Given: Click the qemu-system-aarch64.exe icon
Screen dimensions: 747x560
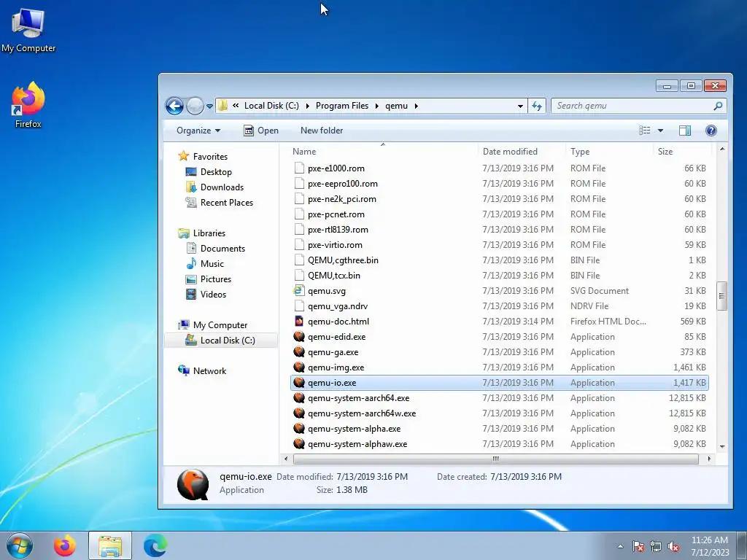Looking at the screenshot, I should pyautogui.click(x=298, y=398).
